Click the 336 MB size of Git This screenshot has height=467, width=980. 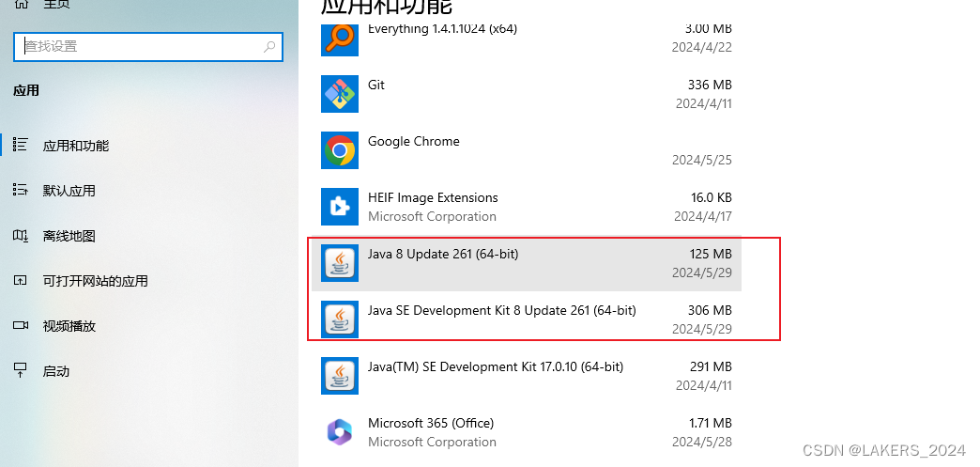point(710,85)
